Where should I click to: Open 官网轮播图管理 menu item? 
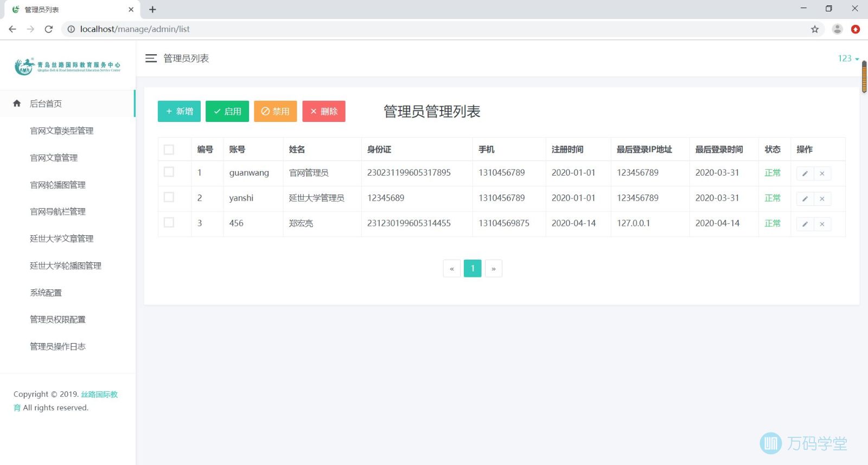pos(58,185)
